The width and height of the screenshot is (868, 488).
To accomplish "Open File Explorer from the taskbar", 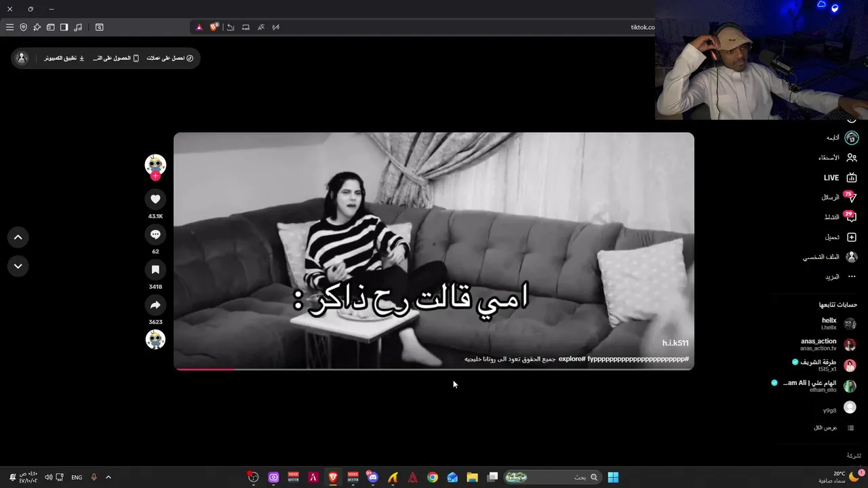I will coord(473,477).
